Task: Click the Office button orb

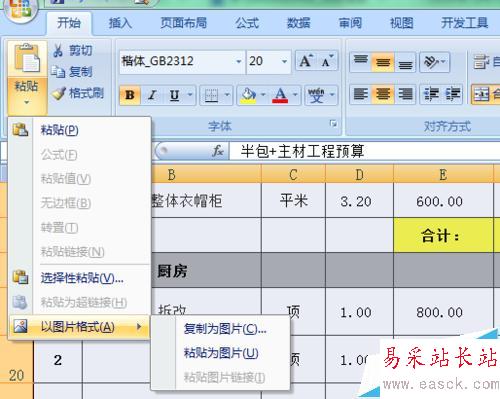Action: pos(21,9)
